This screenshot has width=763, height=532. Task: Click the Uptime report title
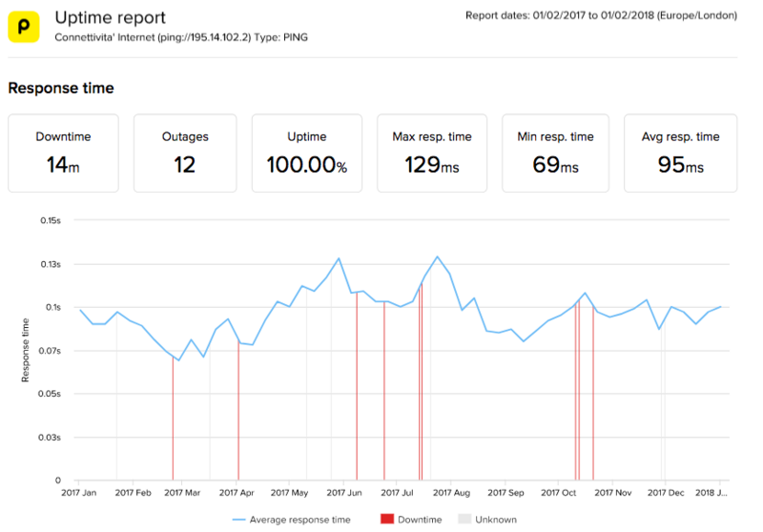coord(110,17)
